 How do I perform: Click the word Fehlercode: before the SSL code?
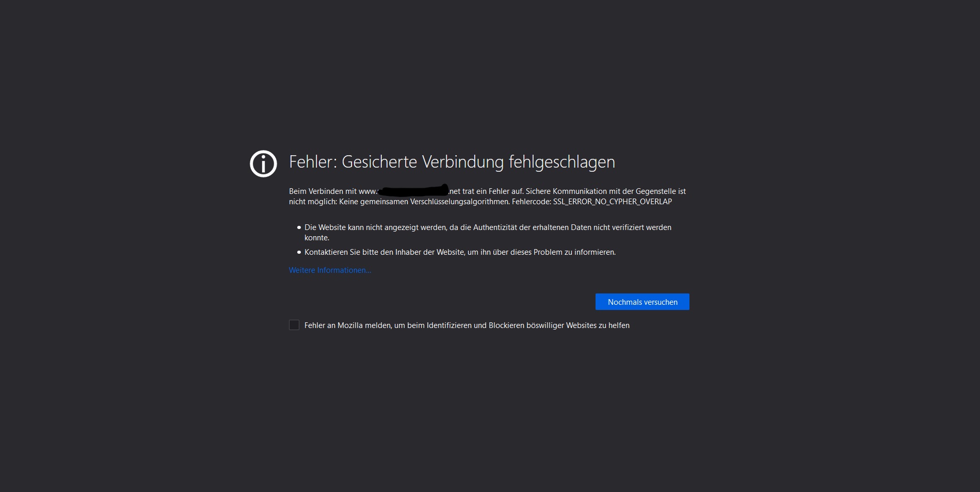click(x=532, y=202)
